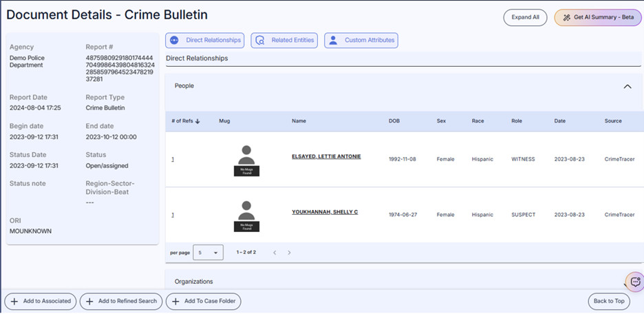Click the WITNESS role cell
The image size is (644, 314).
click(523, 159)
